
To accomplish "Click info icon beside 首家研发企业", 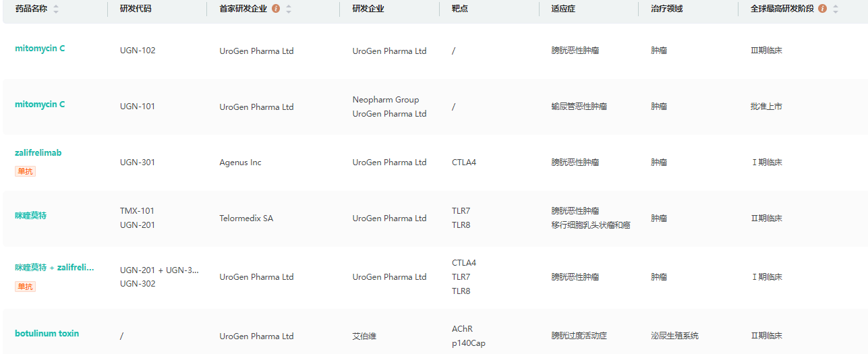I will 276,9.
